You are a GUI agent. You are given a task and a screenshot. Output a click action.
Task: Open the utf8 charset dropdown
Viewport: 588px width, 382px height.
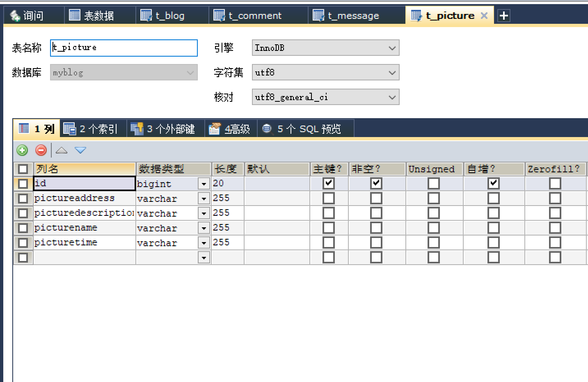(x=325, y=73)
